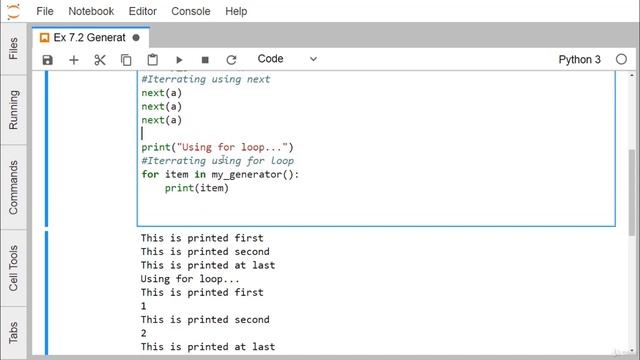Click the kernel status circle indicator
The height and width of the screenshot is (360, 640).
621,59
